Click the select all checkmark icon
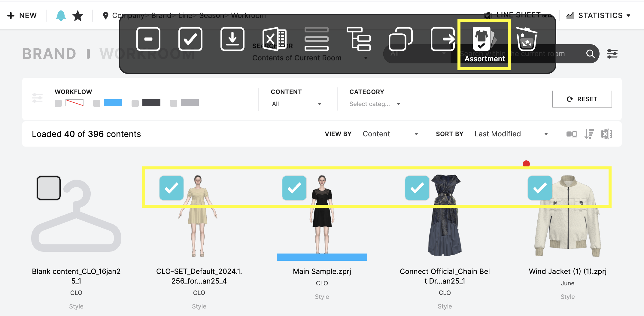 pyautogui.click(x=190, y=39)
